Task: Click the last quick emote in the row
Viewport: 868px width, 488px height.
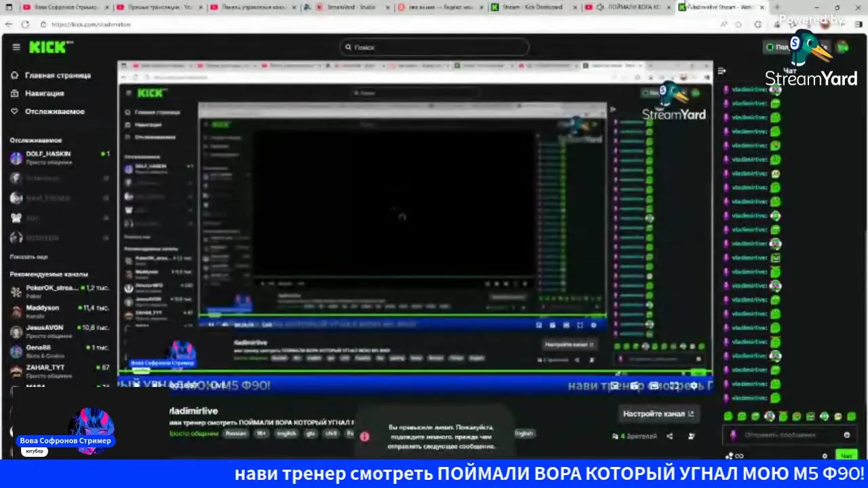Action: [852, 416]
